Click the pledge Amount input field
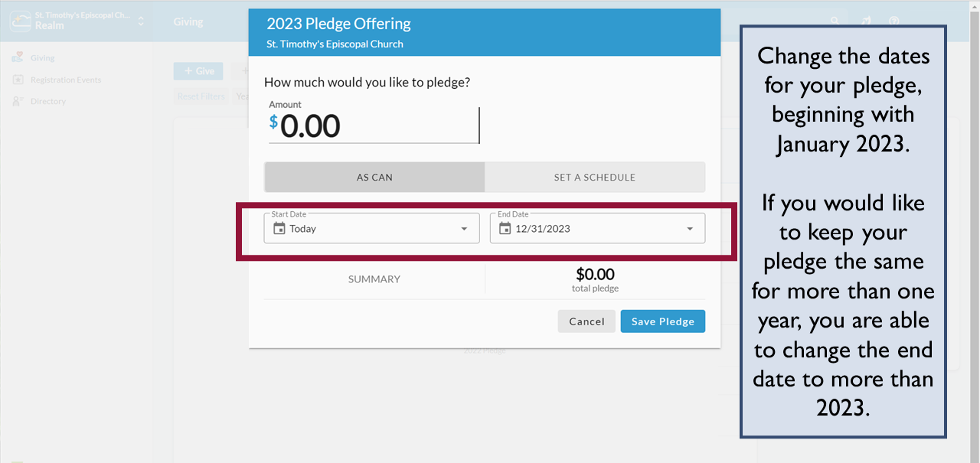This screenshot has height=463, width=980. pyautogui.click(x=374, y=126)
